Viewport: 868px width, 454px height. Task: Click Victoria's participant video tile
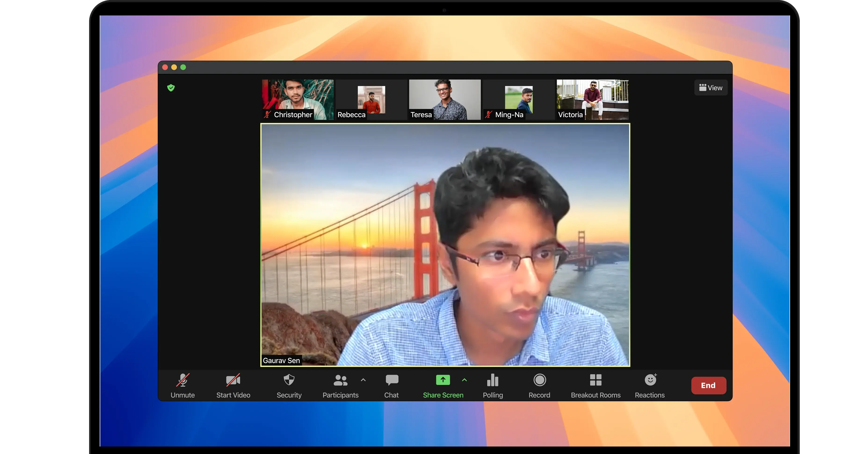tap(592, 99)
